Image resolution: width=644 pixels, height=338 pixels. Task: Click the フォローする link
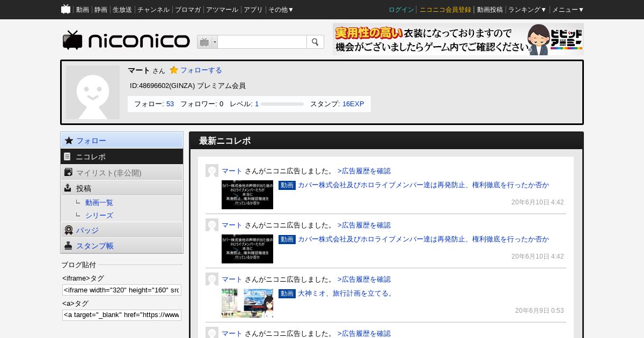tap(201, 70)
